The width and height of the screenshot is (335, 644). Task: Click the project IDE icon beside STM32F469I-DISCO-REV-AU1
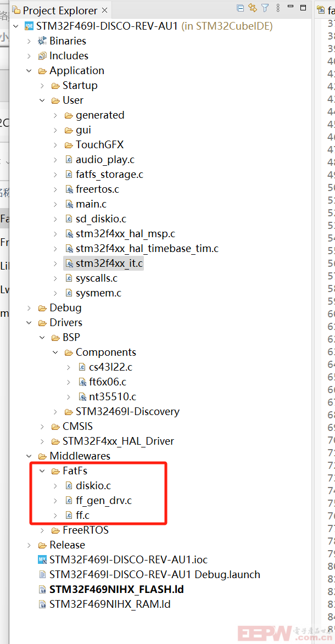[x=29, y=26]
